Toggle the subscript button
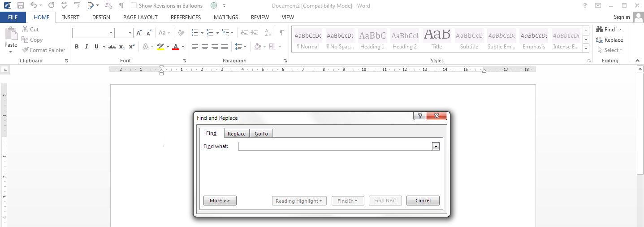The width and height of the screenshot is (644, 227). pos(122,47)
